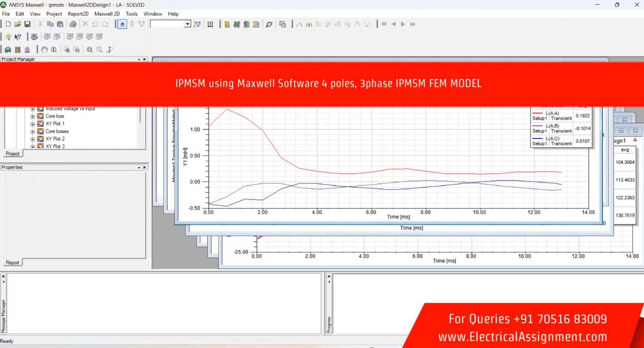The height and width of the screenshot is (348, 644).
Task: Click the red L(A,A) legend curve entry
Action: coord(552,116)
